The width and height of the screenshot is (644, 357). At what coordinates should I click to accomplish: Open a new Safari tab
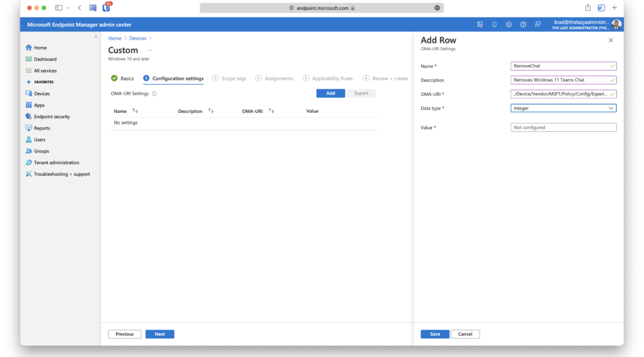point(614,8)
